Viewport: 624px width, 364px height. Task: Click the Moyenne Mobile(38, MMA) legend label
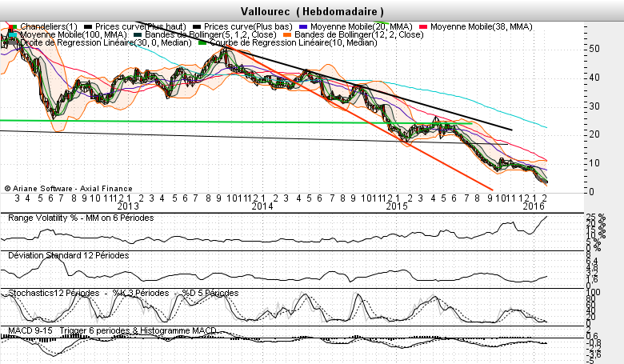pyautogui.click(x=481, y=26)
